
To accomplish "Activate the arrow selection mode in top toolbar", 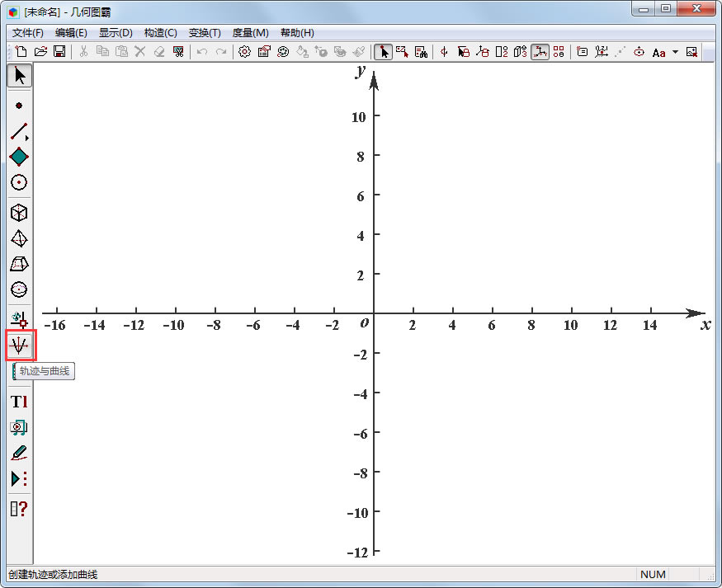I will click(x=383, y=52).
